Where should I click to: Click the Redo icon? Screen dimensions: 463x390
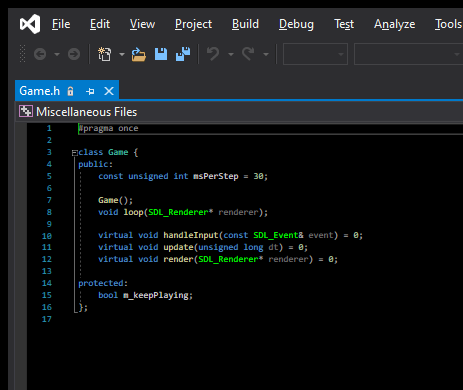click(248, 54)
